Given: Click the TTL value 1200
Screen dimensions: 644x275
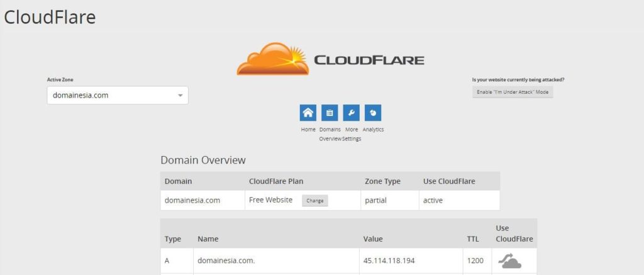Looking at the screenshot, I should click(x=475, y=261).
